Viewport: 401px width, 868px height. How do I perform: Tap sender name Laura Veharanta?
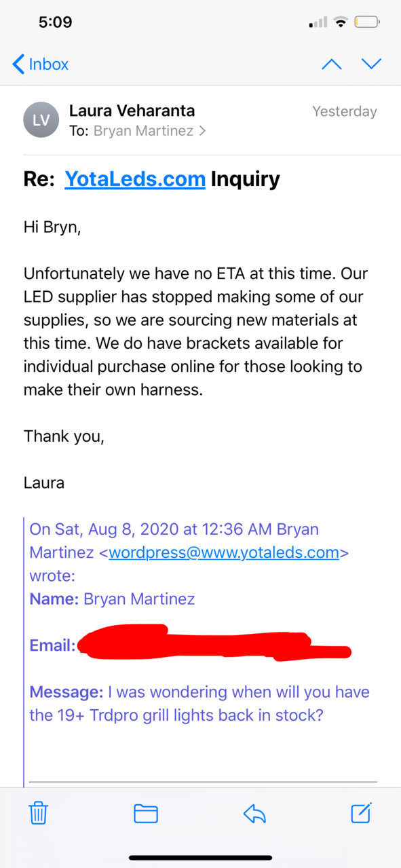point(132,111)
